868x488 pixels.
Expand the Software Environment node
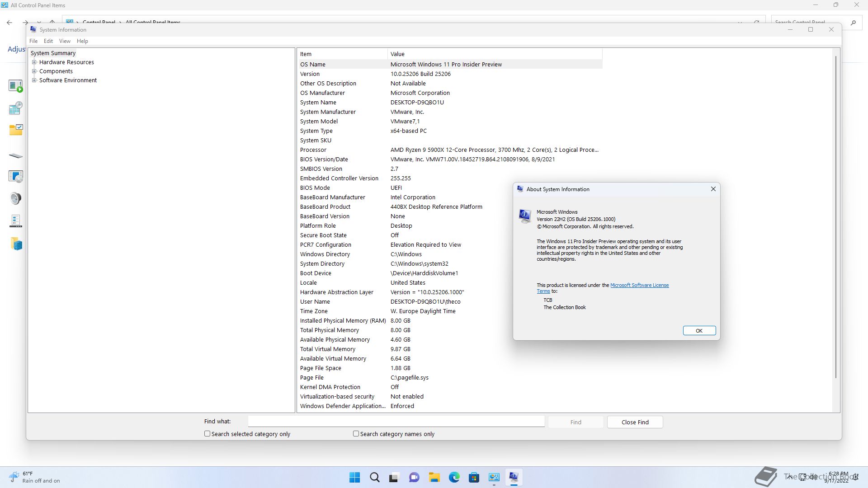[x=34, y=80]
